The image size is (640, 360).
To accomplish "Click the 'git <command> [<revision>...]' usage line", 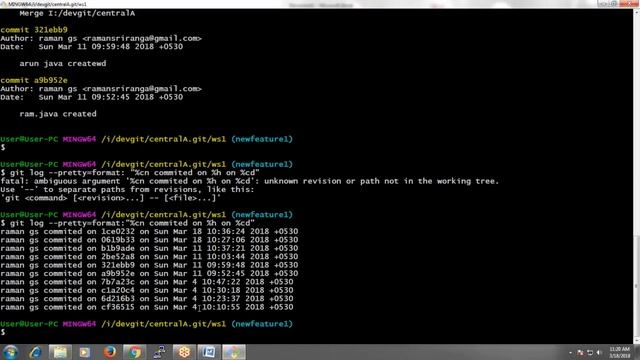I will pos(111,198).
